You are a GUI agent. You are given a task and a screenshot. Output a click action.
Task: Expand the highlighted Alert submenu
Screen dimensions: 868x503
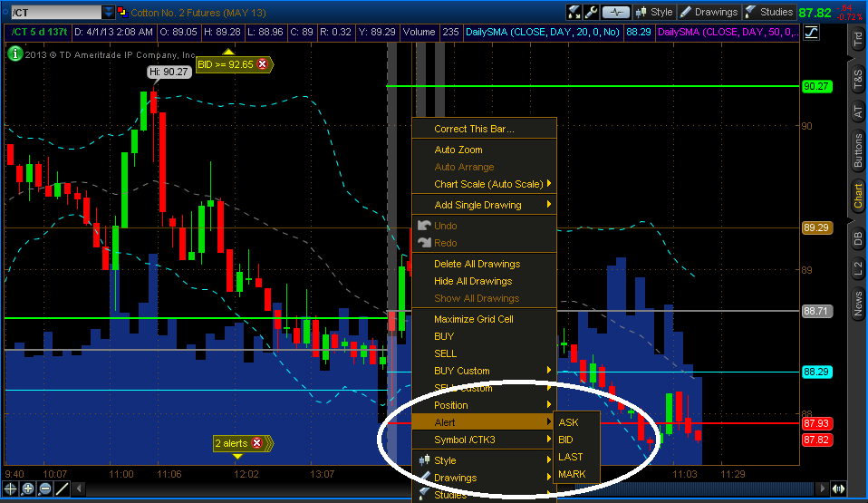tap(485, 422)
